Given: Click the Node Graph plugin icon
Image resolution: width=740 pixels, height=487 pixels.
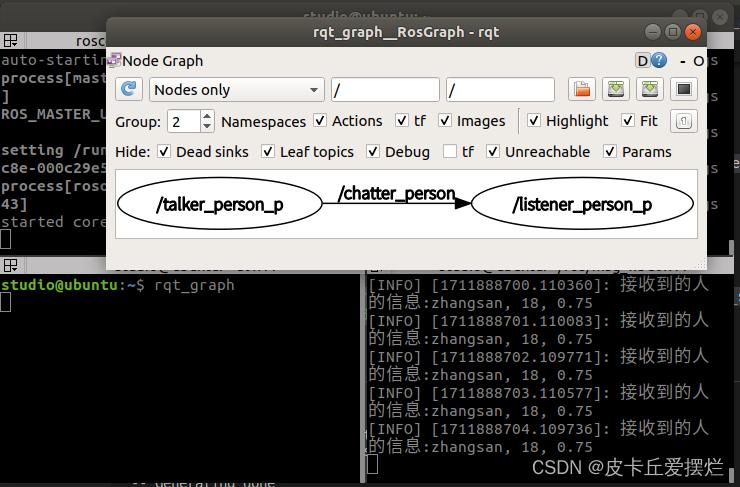Looking at the screenshot, I should (114, 60).
